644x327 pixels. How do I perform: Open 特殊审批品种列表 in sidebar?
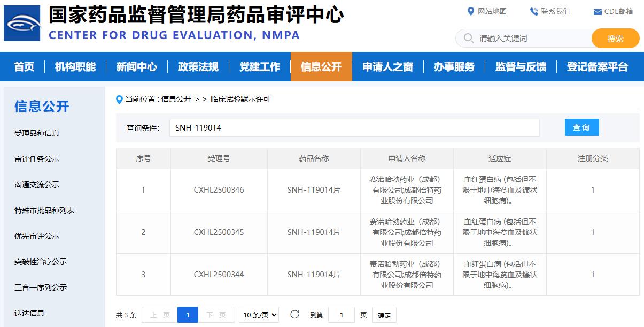pyautogui.click(x=44, y=210)
